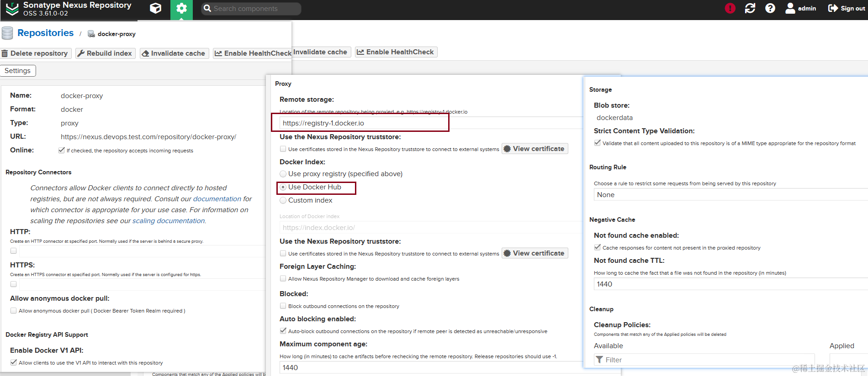Click the admin user profile

[801, 8]
